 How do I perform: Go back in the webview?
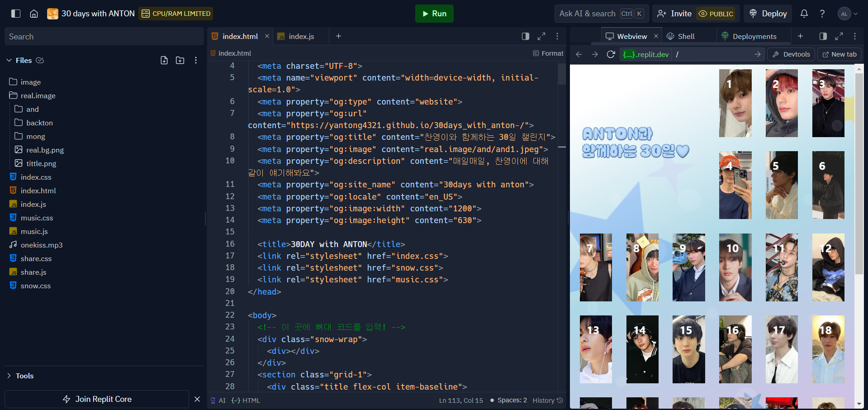(579, 54)
